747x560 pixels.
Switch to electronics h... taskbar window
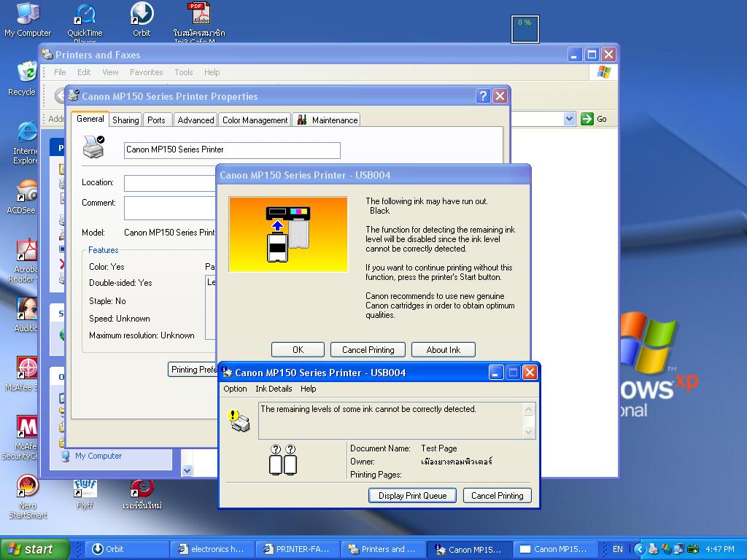213,549
